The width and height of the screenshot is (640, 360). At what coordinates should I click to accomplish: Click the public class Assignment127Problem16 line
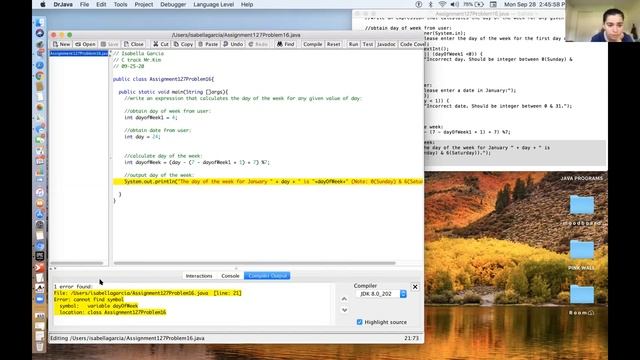tap(163, 79)
